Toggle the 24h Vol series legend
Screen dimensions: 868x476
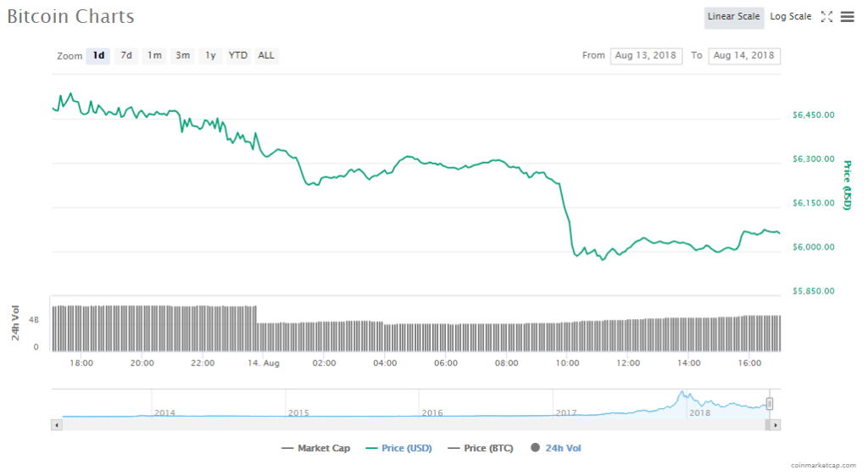555,448
